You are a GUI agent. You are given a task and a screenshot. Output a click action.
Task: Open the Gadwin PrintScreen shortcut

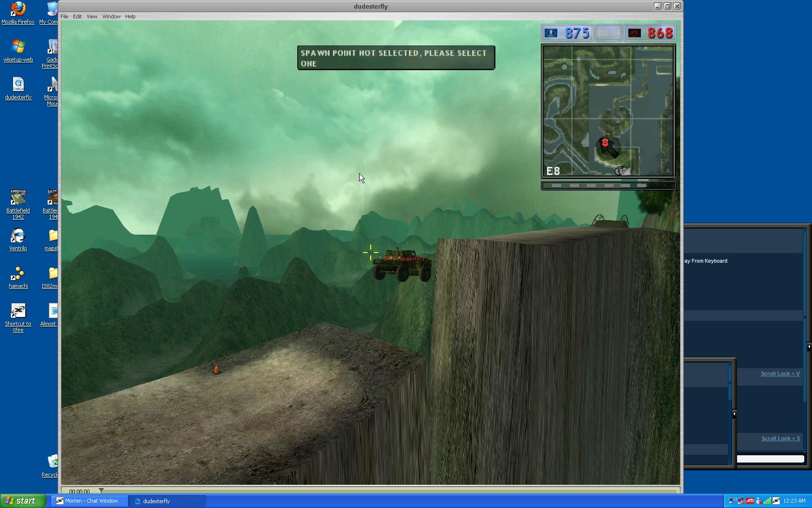50,54
